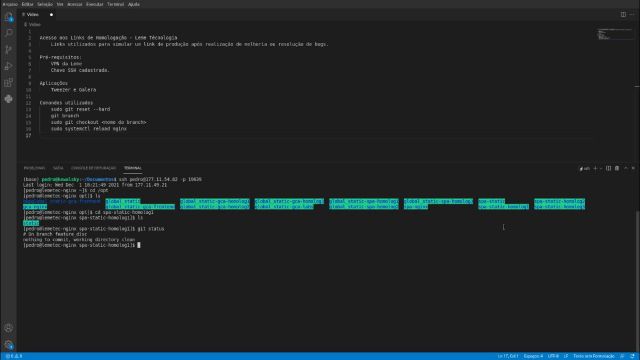Open the Ajuda menu
This screenshot has height=360, width=640.
click(134, 4)
